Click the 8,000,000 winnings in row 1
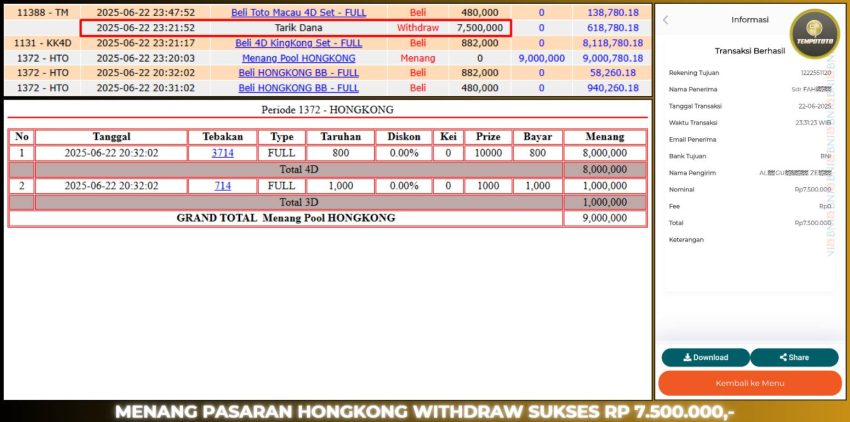 click(x=605, y=153)
